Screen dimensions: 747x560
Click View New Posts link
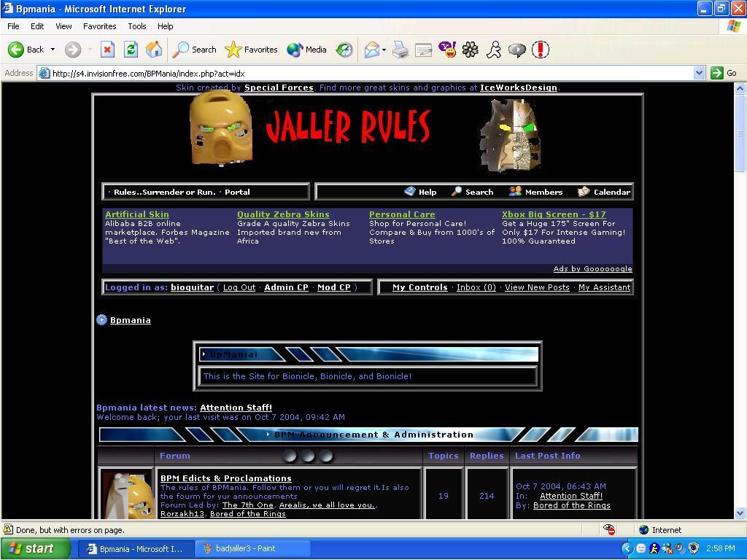(x=537, y=287)
